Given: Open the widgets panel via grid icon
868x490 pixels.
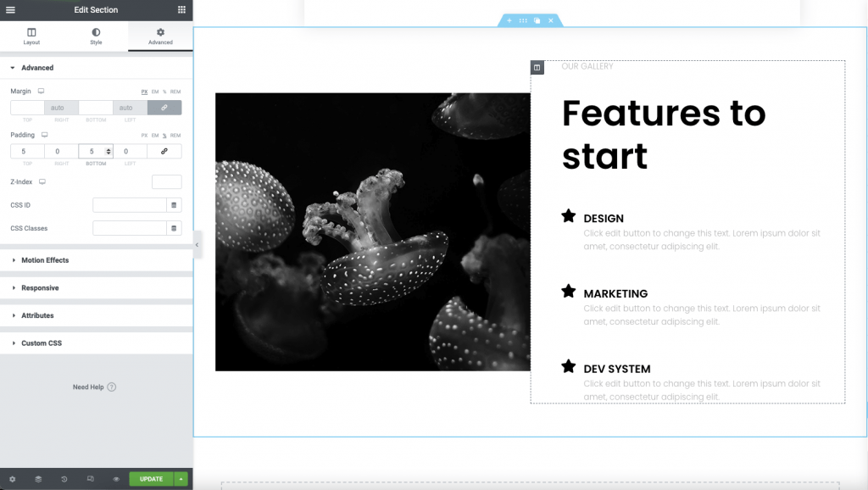Looking at the screenshot, I should pos(181,10).
